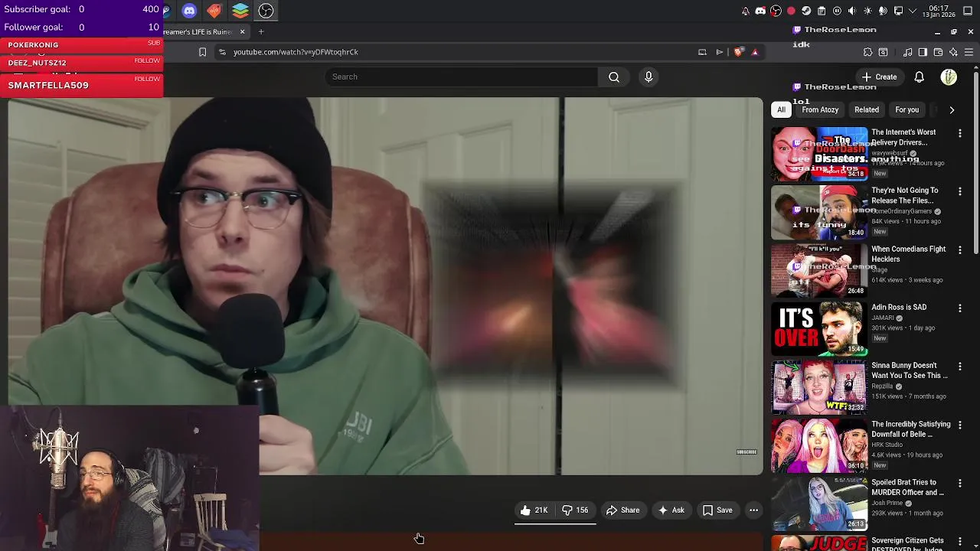The width and height of the screenshot is (980, 551).
Task: Open 'When Comedians Fight Hecklers' thumbnail
Action: 818,270
